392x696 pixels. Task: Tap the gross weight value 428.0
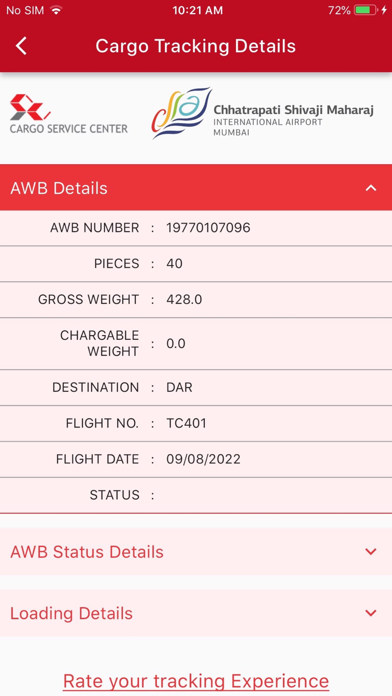[x=184, y=300]
